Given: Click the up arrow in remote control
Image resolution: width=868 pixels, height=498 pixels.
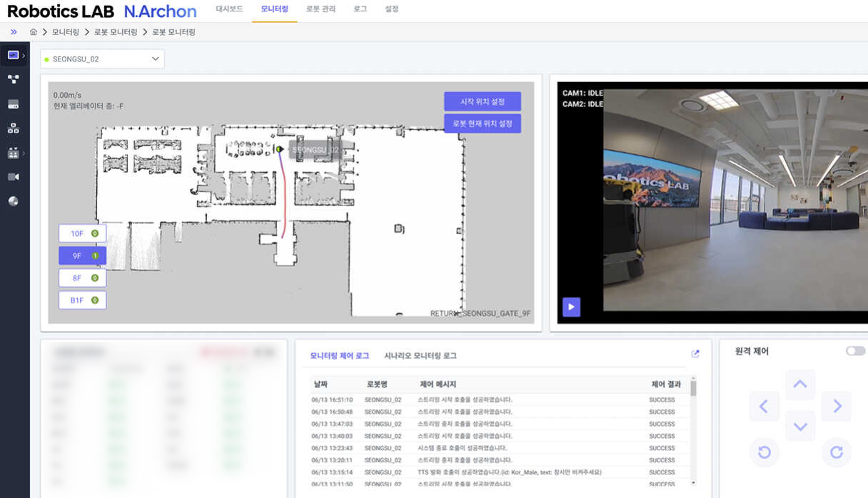Looking at the screenshot, I should click(799, 385).
